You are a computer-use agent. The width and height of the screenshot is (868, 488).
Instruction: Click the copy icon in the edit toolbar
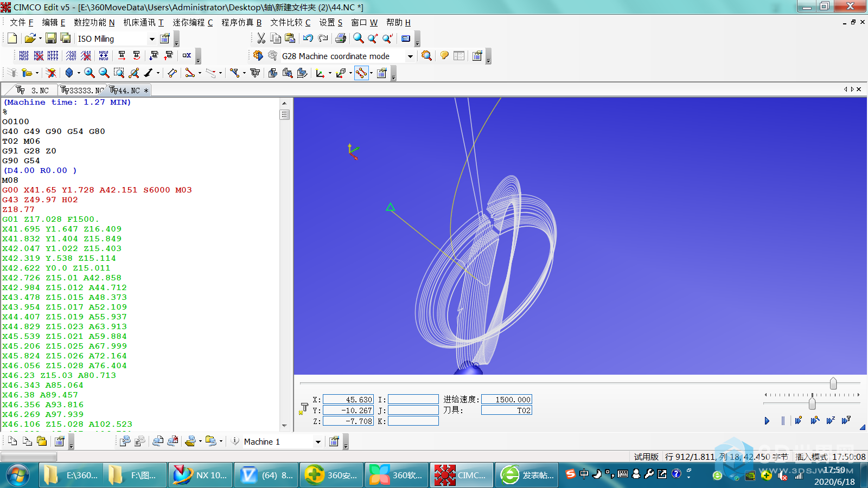276,38
